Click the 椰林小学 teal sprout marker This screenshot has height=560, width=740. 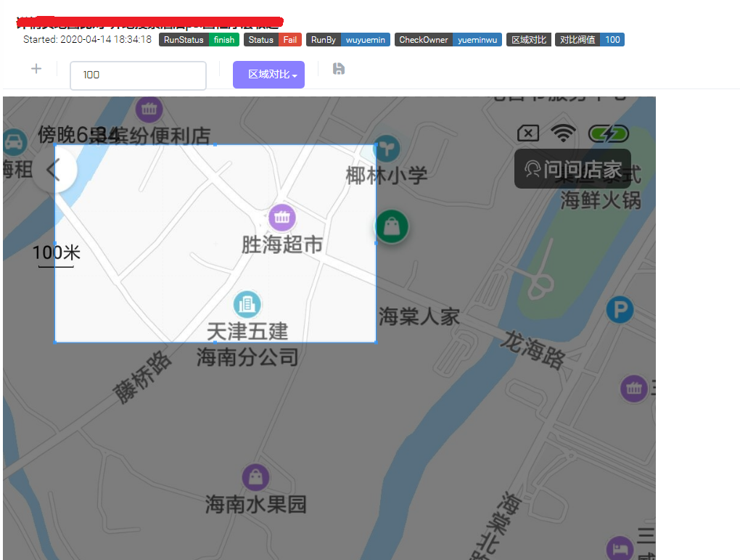point(387,149)
